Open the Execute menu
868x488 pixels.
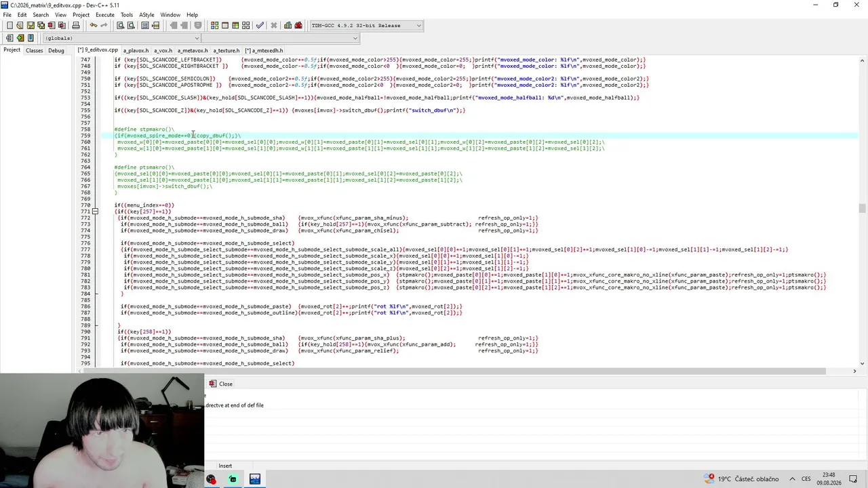(x=105, y=15)
